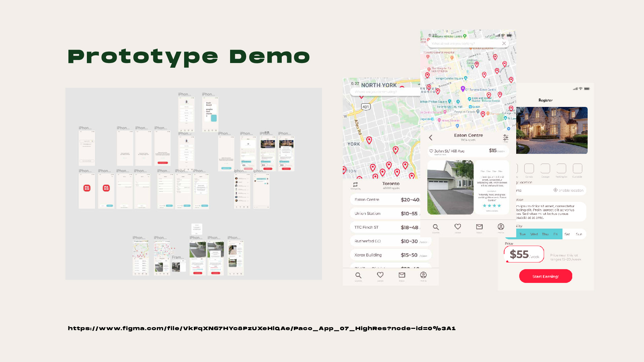Open the Filter sliders icon

[x=505, y=137]
